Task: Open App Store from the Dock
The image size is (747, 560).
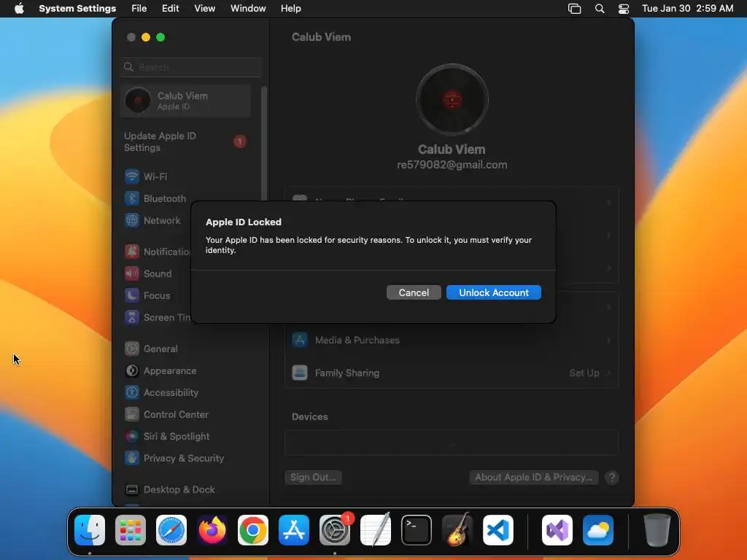Action: click(294, 529)
